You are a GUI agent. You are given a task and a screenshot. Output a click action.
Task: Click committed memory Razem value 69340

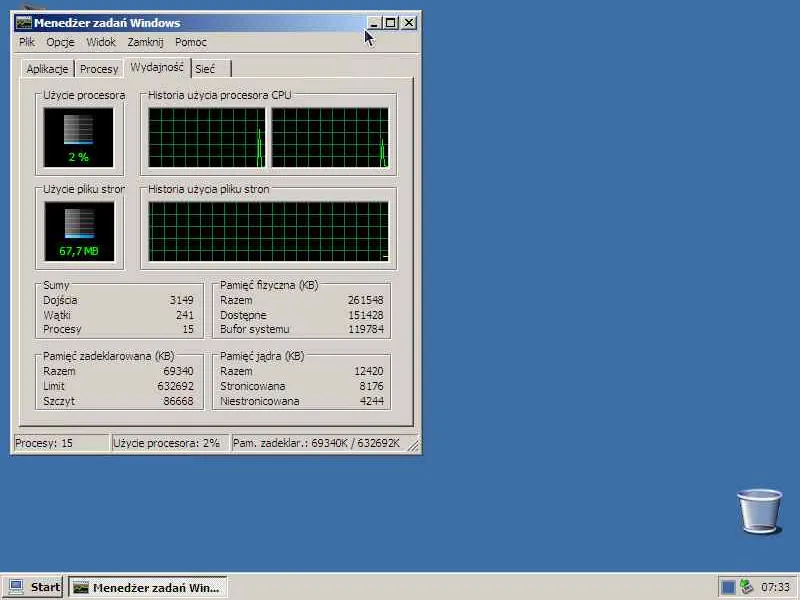(178, 371)
